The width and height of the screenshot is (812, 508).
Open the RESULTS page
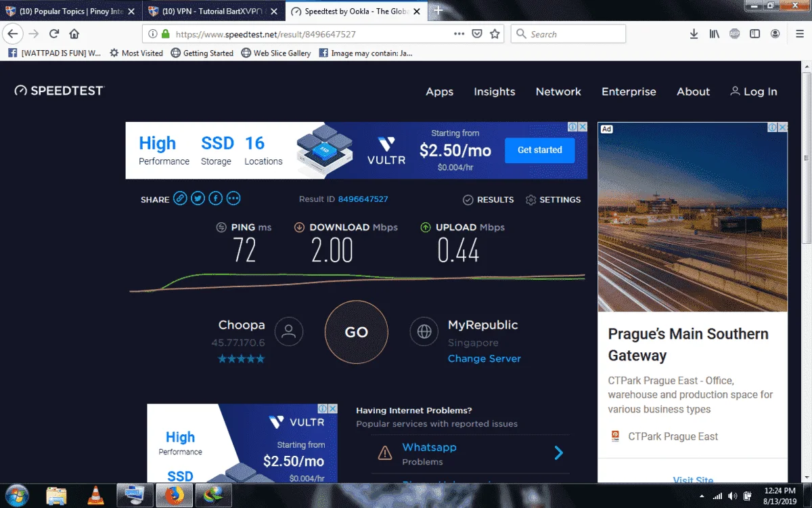point(489,200)
